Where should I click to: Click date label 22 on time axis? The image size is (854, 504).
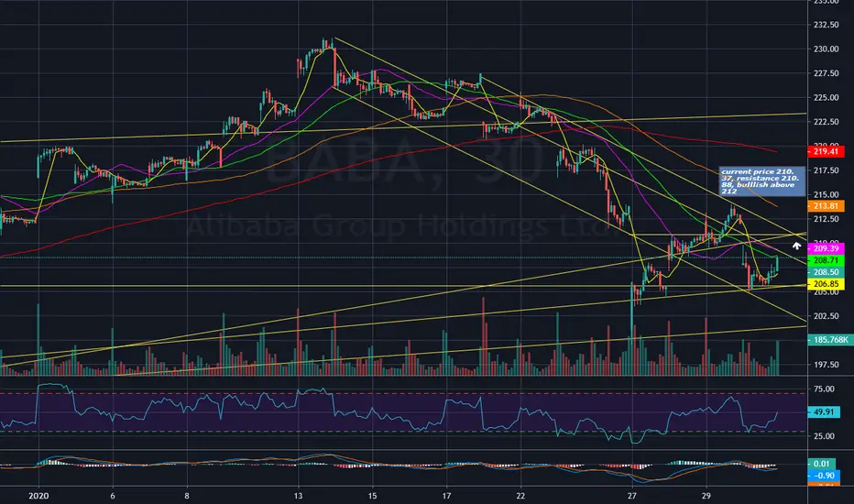tap(520, 496)
